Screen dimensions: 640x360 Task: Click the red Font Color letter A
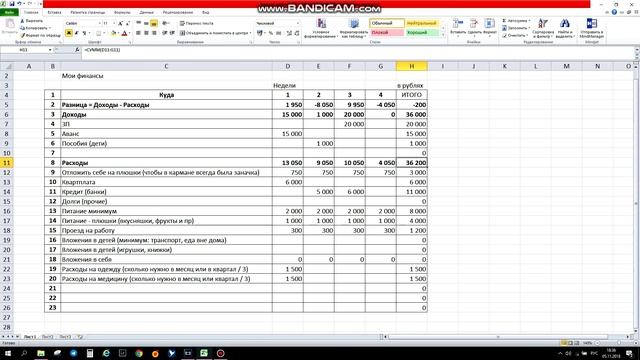tap(124, 33)
